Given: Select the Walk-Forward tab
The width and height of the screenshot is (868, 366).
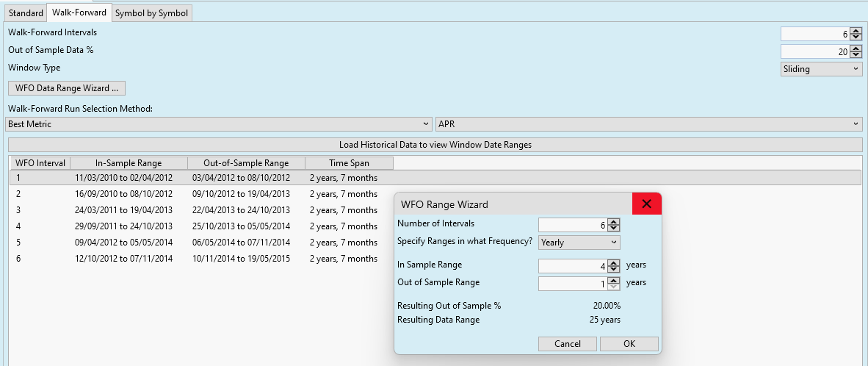Looking at the screenshot, I should coord(79,12).
